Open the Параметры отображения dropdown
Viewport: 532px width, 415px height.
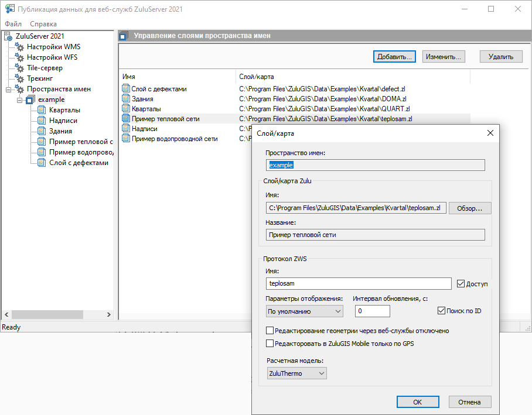pyautogui.click(x=303, y=311)
